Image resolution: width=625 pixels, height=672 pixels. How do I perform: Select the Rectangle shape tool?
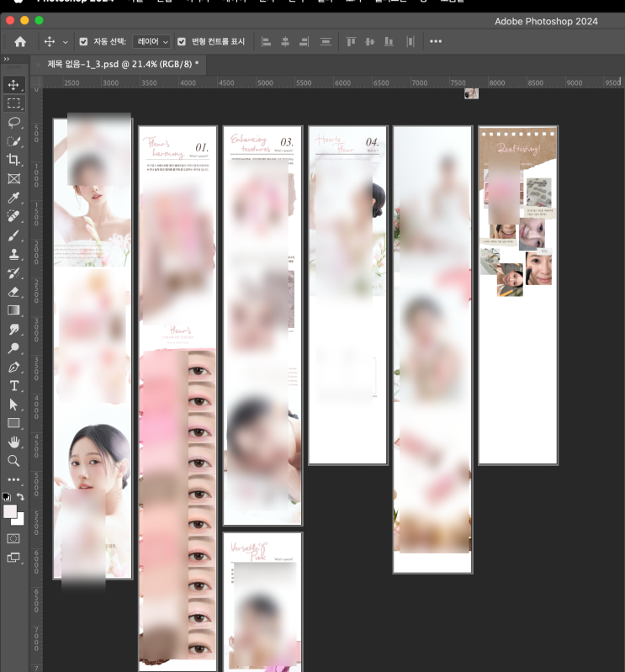point(13,423)
